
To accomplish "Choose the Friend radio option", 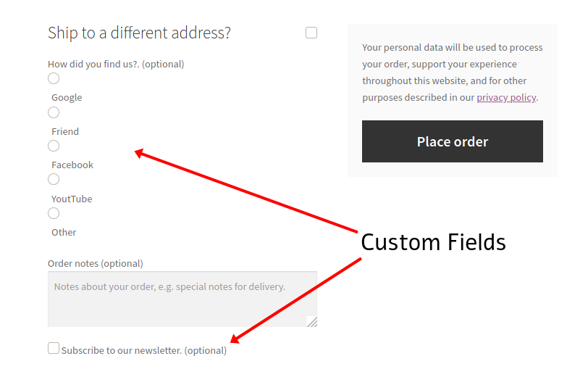I will pos(54,112).
